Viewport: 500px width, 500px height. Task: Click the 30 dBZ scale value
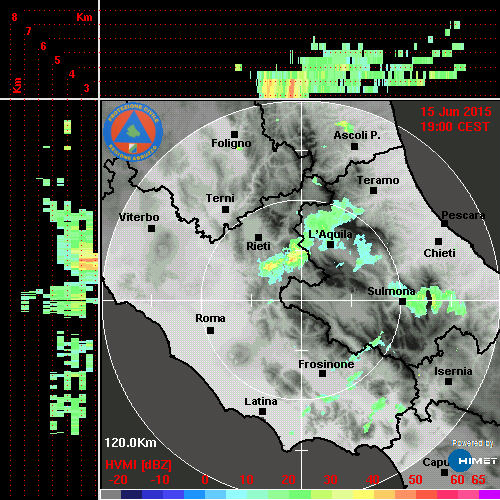330,480
